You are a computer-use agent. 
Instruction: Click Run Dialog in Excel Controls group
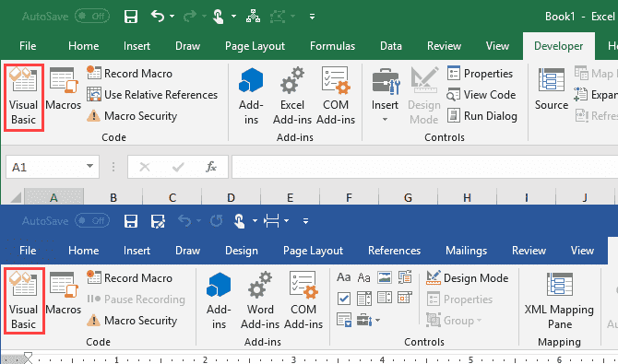pos(481,116)
